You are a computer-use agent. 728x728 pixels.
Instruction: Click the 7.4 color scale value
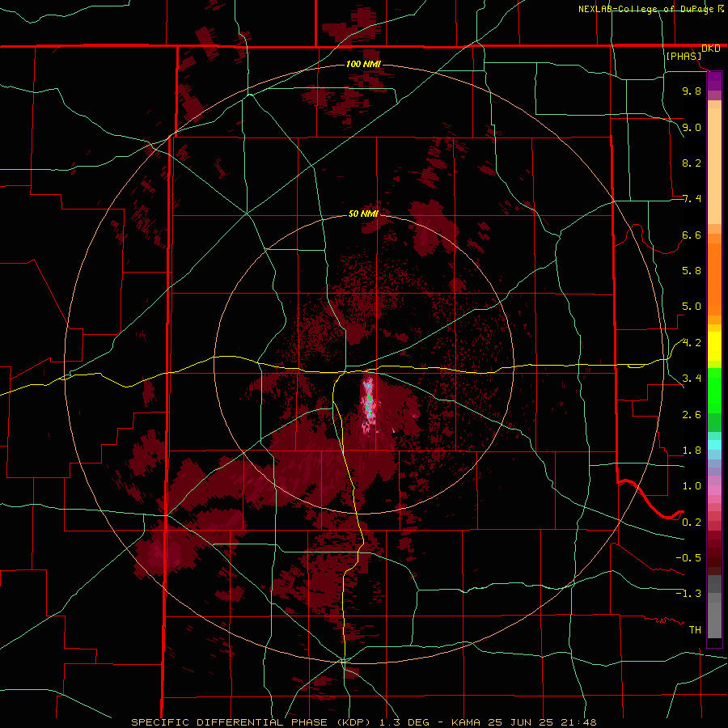click(692, 199)
